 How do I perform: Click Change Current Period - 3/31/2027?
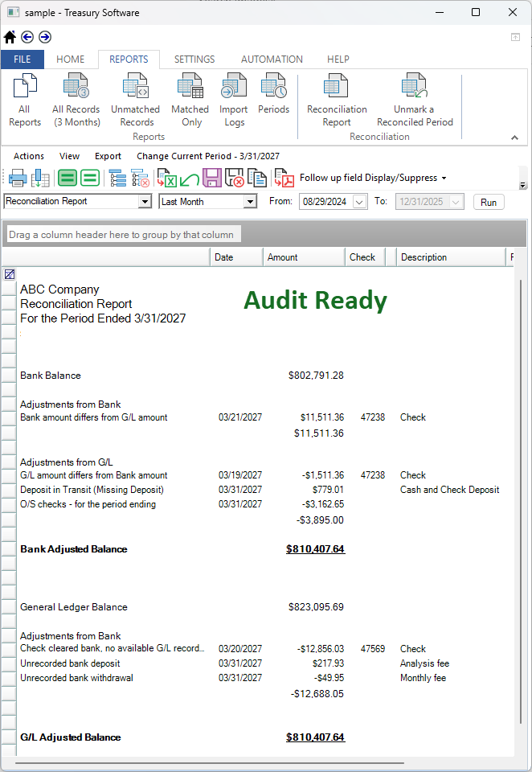coord(207,156)
